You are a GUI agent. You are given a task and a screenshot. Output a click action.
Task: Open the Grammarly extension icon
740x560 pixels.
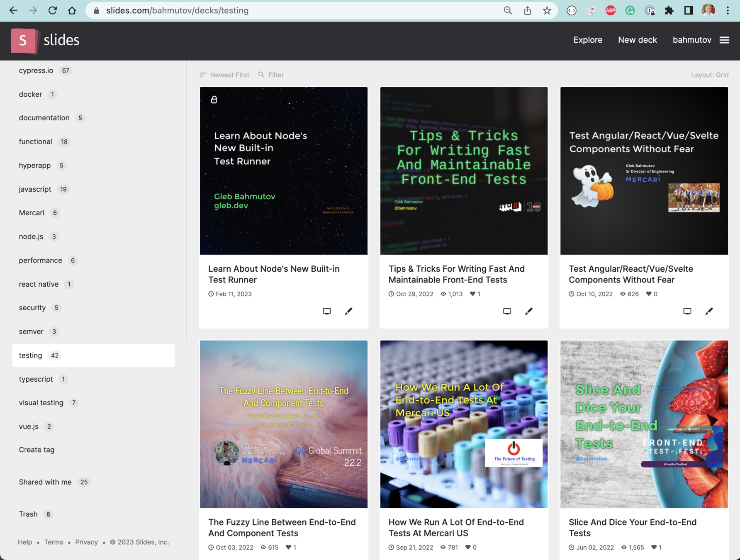pyautogui.click(x=630, y=10)
